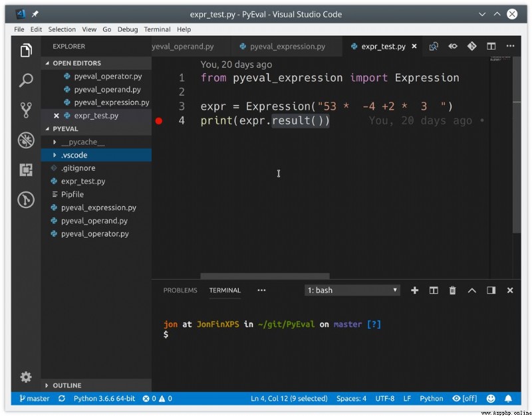Open the View menu
Viewport: 532px width, 416px height.
point(89,29)
